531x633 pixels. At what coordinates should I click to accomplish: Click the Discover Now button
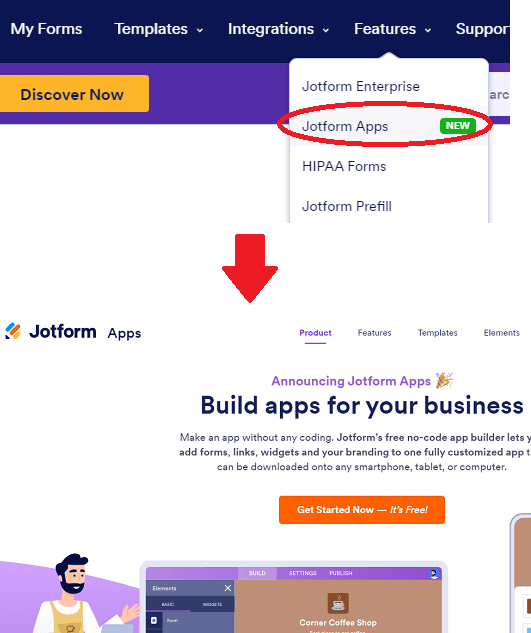pos(72,94)
